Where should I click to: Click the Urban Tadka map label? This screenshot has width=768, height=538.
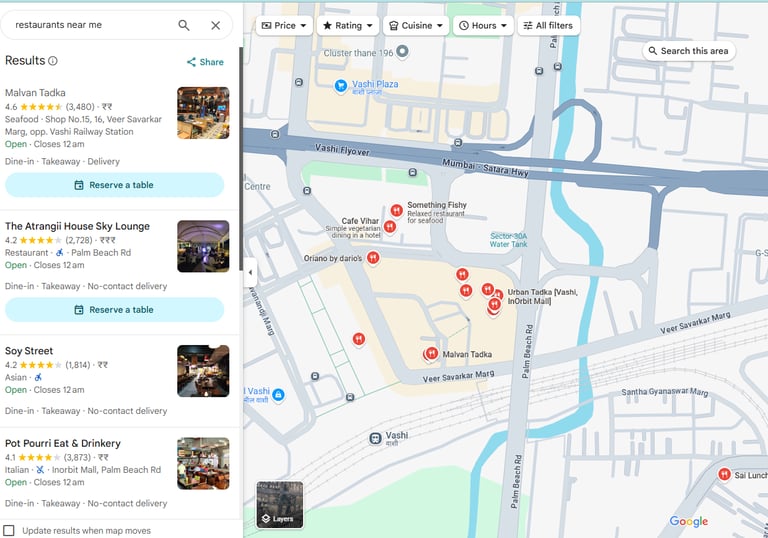[x=542, y=296]
